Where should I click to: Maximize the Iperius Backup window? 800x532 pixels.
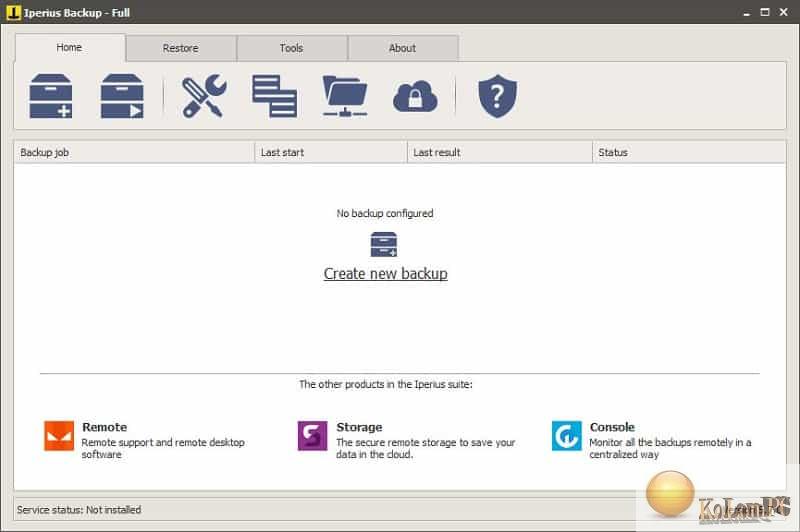(765, 12)
